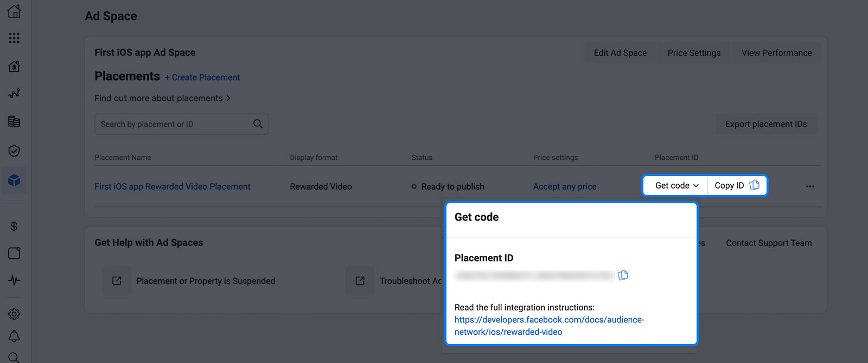Open the performance graph icon in sidebar
Viewport: 868px width, 363px height.
14,94
